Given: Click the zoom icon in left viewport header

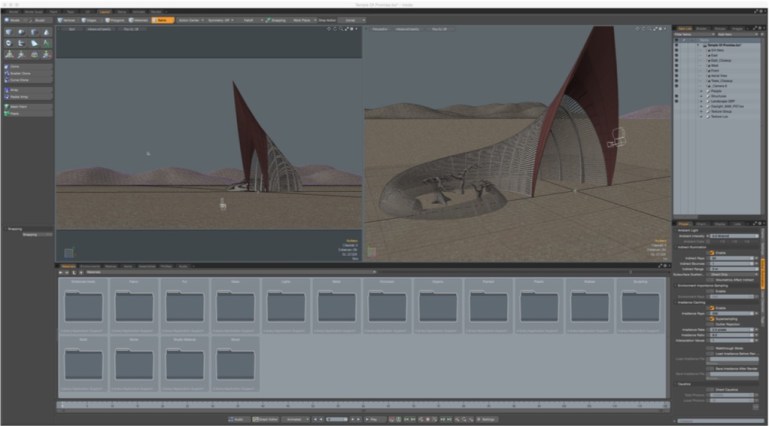Looking at the screenshot, I should click(x=341, y=29).
